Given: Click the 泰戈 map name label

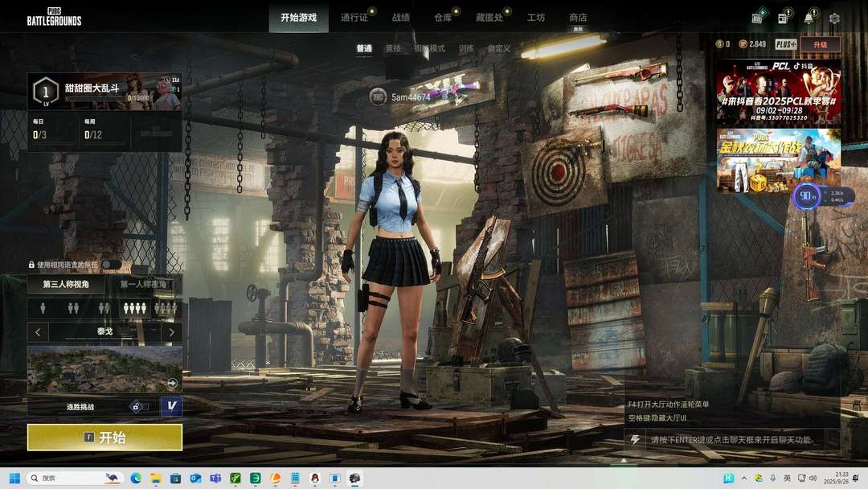Looking at the screenshot, I should [x=104, y=331].
